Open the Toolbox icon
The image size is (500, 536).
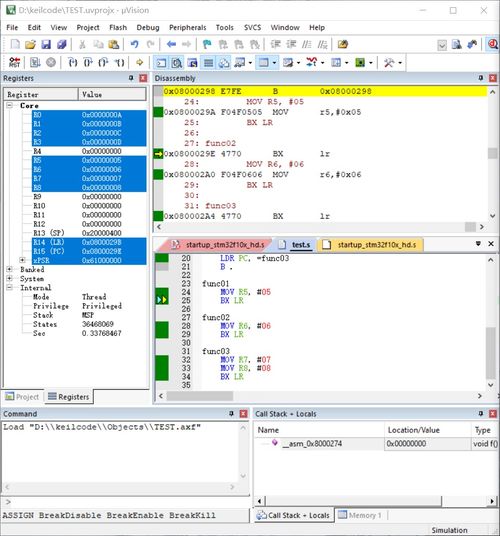point(389,63)
